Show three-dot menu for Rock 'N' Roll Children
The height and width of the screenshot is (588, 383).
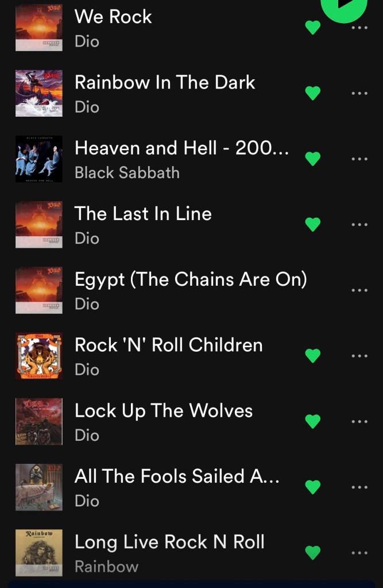(x=359, y=355)
